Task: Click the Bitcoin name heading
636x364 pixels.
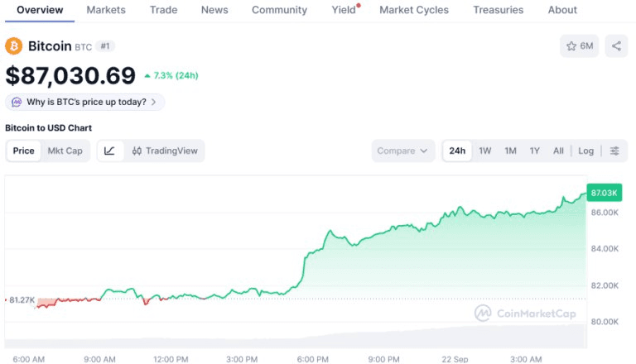Action: pyautogui.click(x=50, y=46)
